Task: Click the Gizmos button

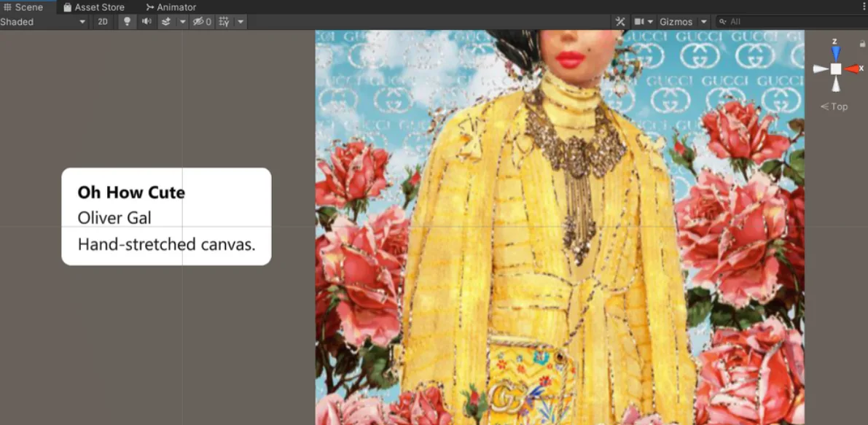Action: [x=676, y=22]
